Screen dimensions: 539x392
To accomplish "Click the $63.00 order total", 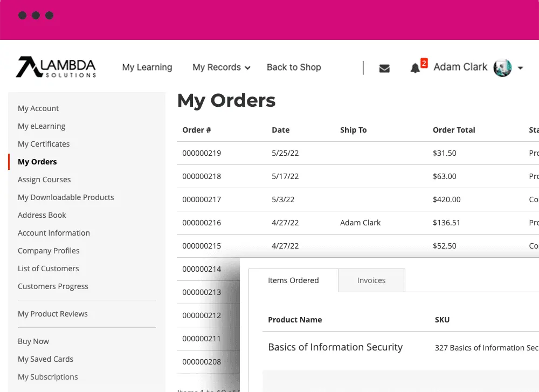I will click(x=445, y=176).
